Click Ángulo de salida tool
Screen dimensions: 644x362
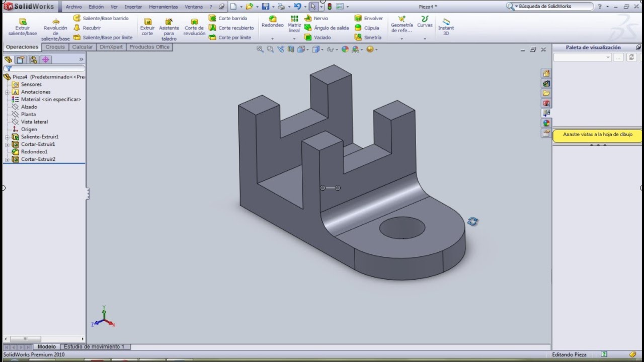tap(327, 28)
